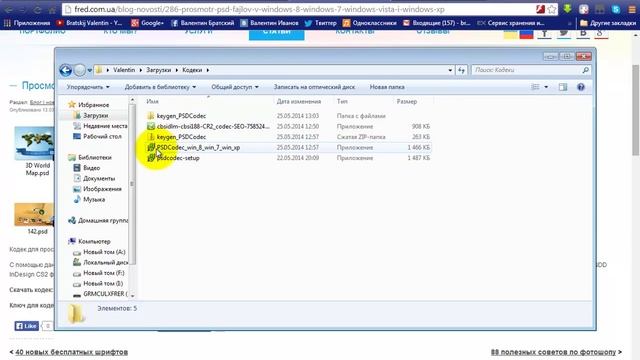The height and width of the screenshot is (360, 640).
Task: Click the bookmark star in address bar
Action: [x=552, y=9]
